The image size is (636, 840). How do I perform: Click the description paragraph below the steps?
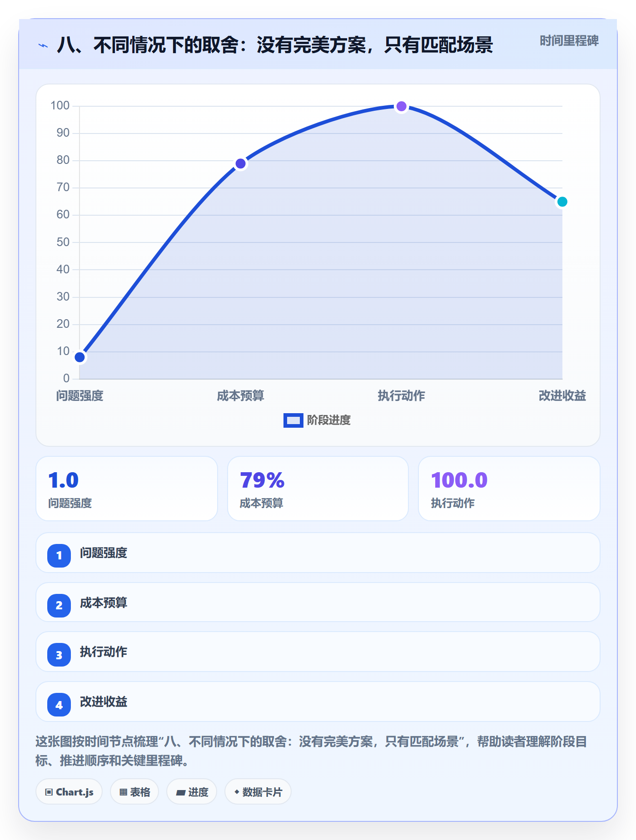point(312,751)
